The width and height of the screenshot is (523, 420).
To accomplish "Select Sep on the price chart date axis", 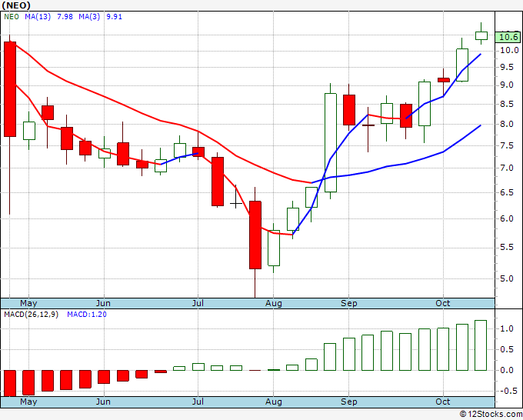I will pyautogui.click(x=349, y=304).
